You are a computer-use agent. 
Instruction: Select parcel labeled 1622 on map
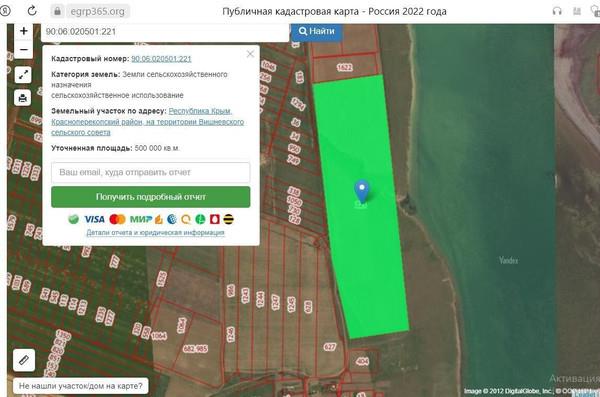[x=344, y=67]
